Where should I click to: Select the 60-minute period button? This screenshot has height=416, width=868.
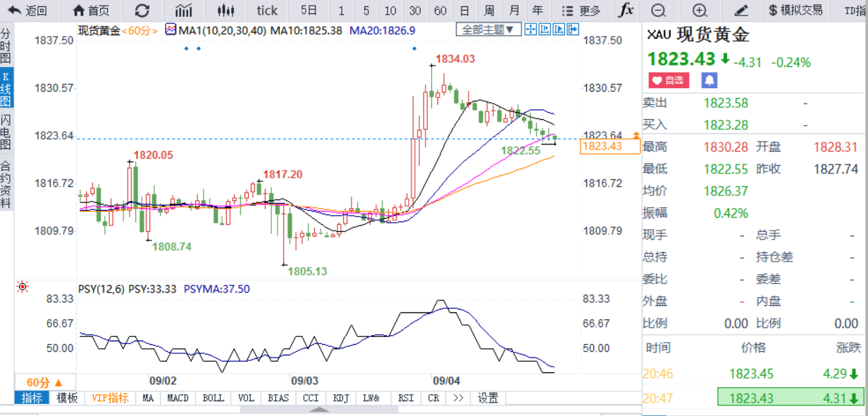[440, 11]
